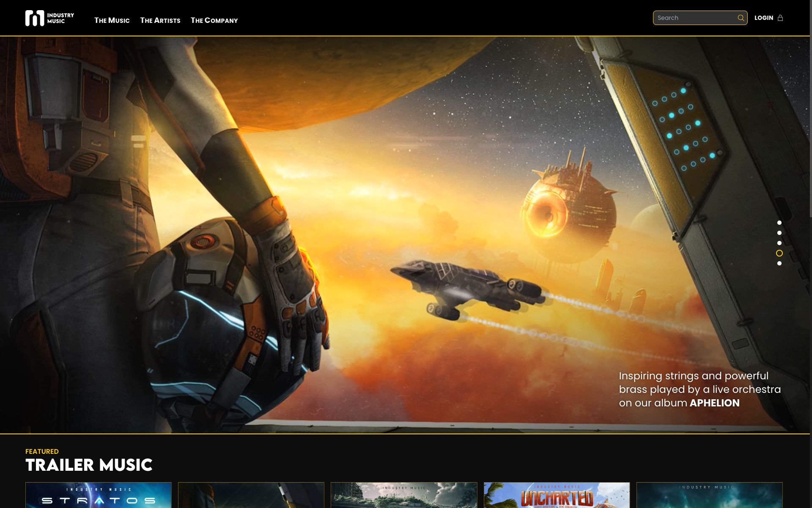Open the Industry Music logo homepage
This screenshot has width=812, height=508.
click(49, 18)
